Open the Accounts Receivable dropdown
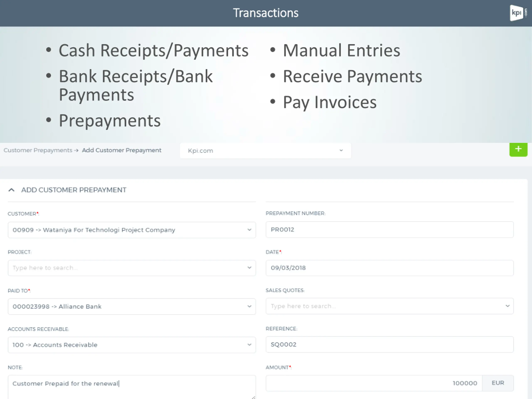Image resolution: width=532 pixels, height=399 pixels. point(132,345)
